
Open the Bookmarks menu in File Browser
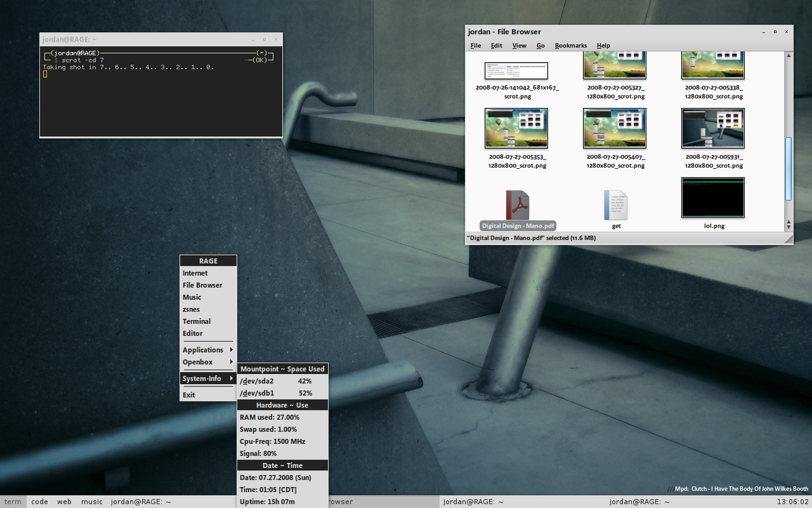(571, 46)
